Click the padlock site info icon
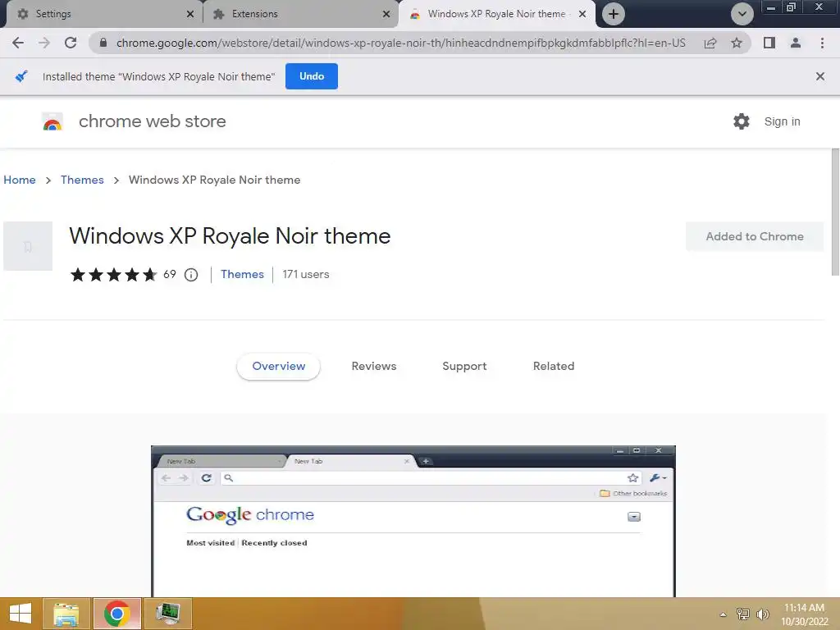Image resolution: width=840 pixels, height=630 pixels. pyautogui.click(x=103, y=43)
